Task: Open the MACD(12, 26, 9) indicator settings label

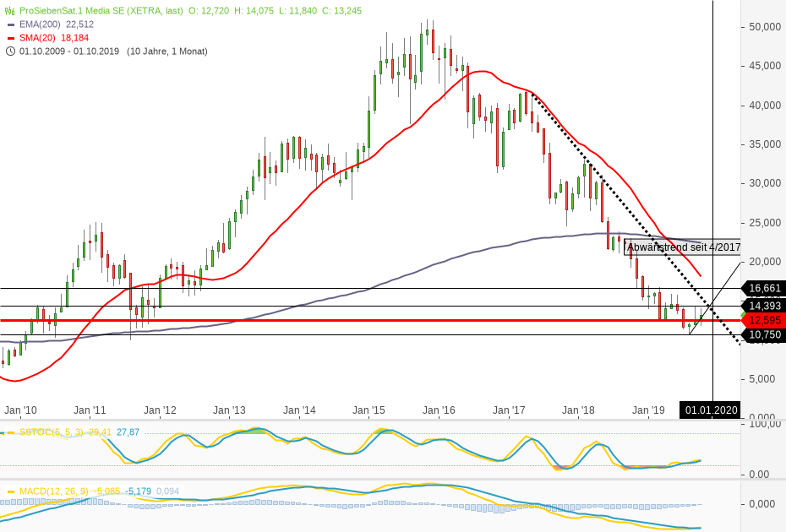Action: pos(54,491)
